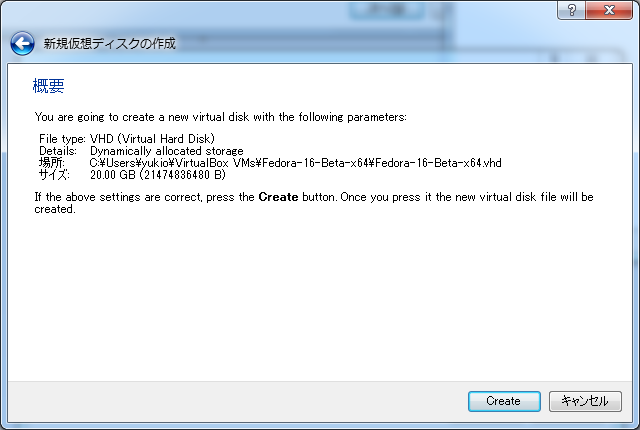Click the empty white area above the buttons
Screen dimensions: 640x430
click(320, 300)
